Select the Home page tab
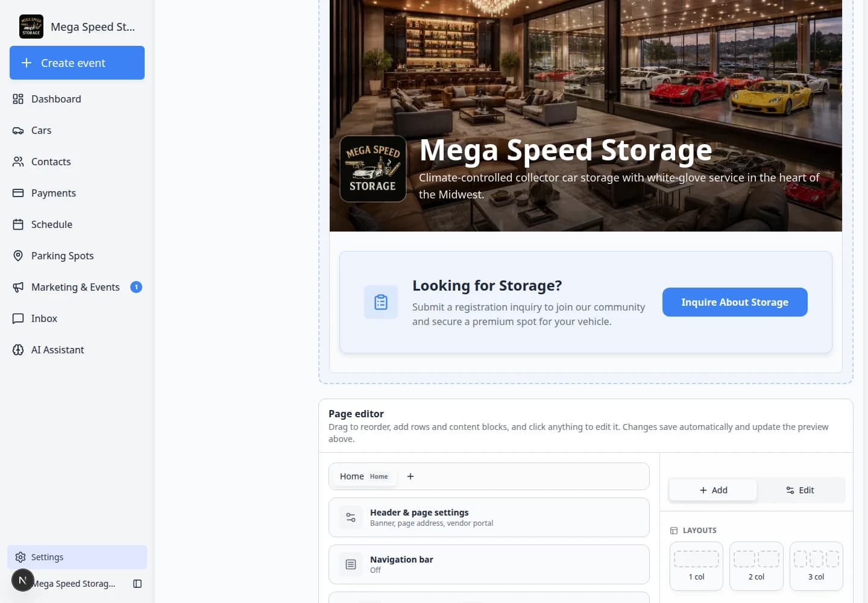The height and width of the screenshot is (603, 868). point(364,476)
